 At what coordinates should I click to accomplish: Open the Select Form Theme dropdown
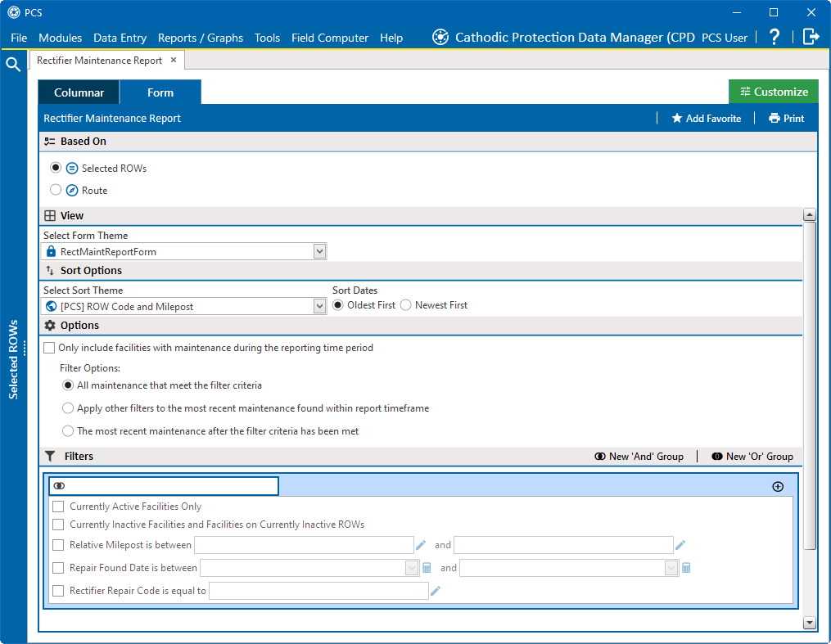(319, 251)
